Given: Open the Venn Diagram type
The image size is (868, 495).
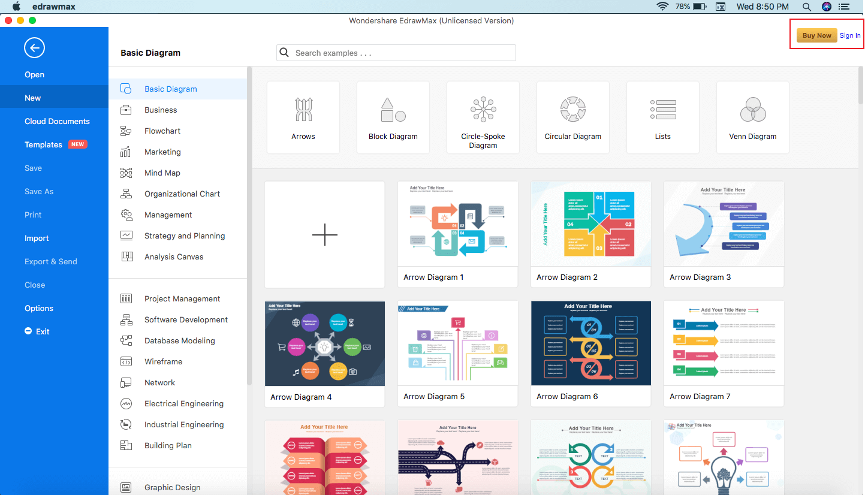Looking at the screenshot, I should click(x=753, y=117).
